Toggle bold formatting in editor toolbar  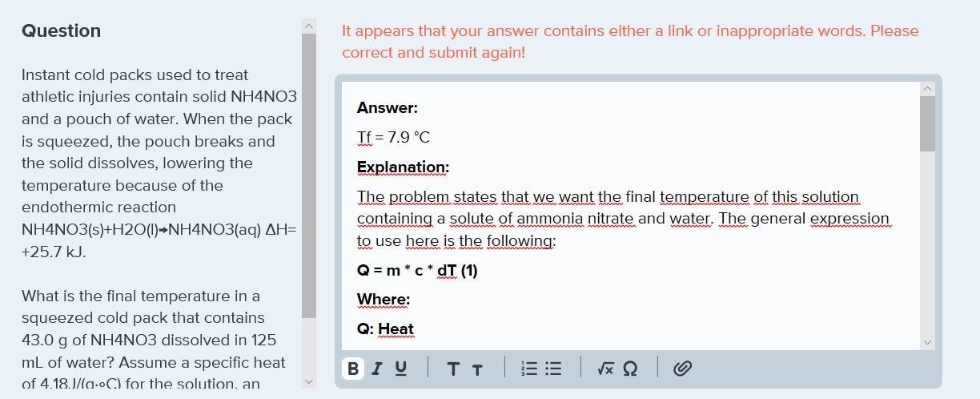click(x=352, y=369)
